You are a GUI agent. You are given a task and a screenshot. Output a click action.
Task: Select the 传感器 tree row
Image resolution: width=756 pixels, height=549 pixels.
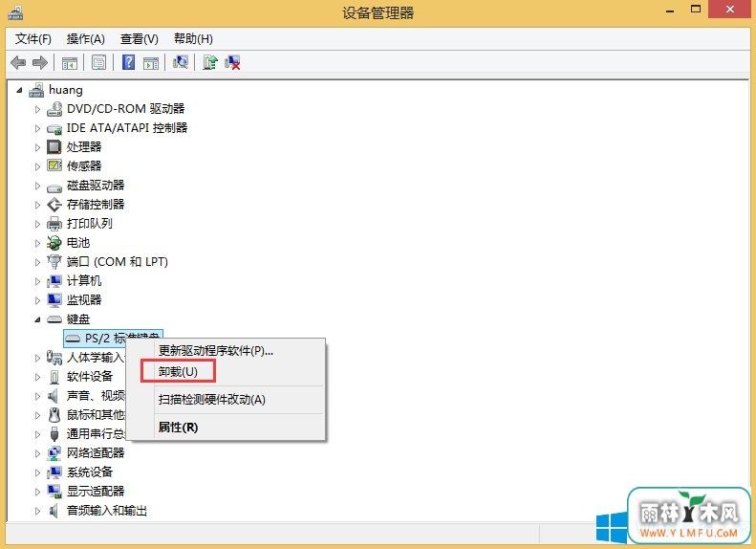[84, 166]
